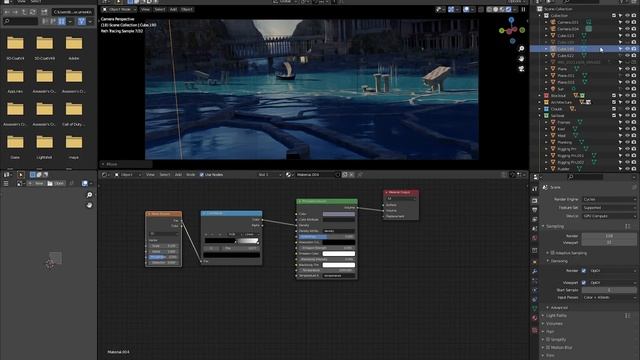The image size is (640, 360).
Task: Open Feature Set dropdown
Action: tap(609, 208)
